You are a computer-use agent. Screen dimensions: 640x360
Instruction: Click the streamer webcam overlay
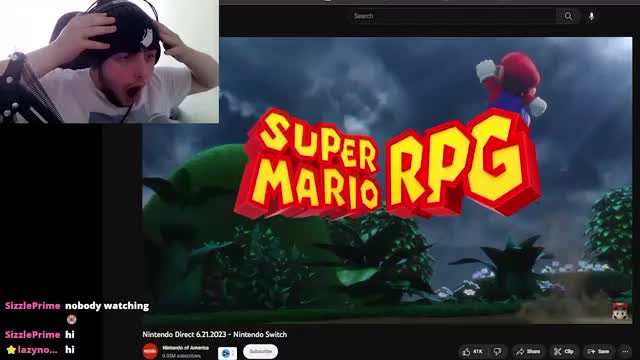click(x=109, y=62)
